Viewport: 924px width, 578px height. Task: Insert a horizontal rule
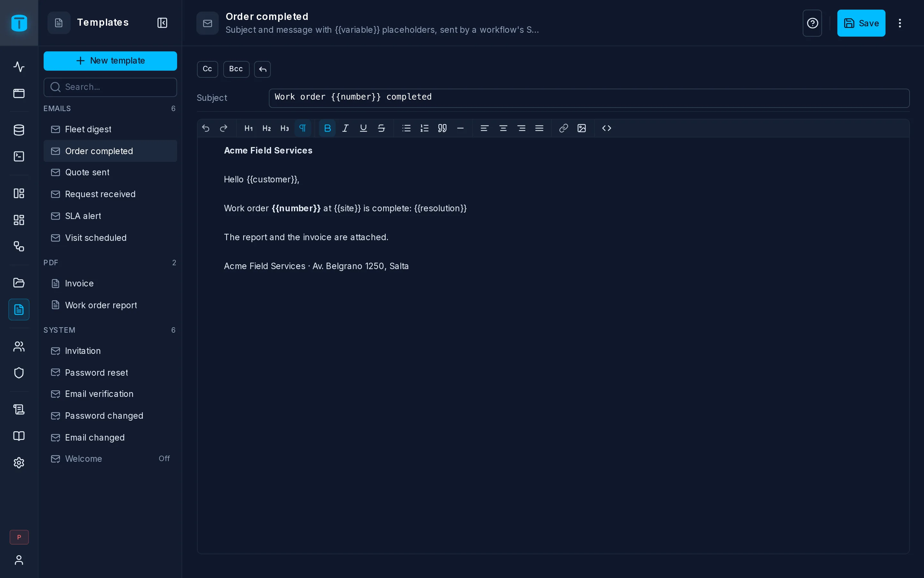click(460, 128)
